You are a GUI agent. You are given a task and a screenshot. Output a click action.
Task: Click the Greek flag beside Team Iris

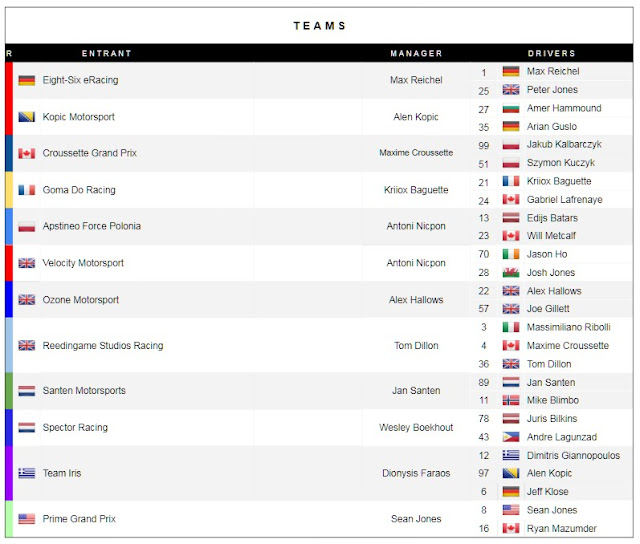(27, 473)
